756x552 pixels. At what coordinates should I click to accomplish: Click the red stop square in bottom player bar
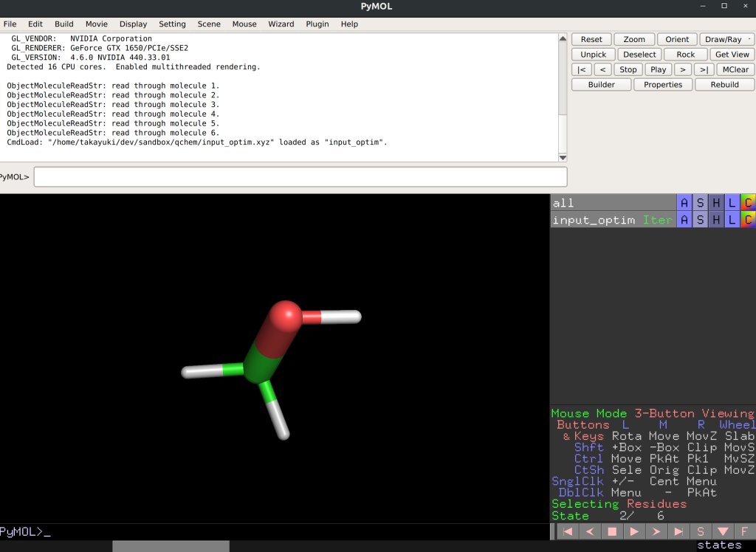tap(612, 531)
